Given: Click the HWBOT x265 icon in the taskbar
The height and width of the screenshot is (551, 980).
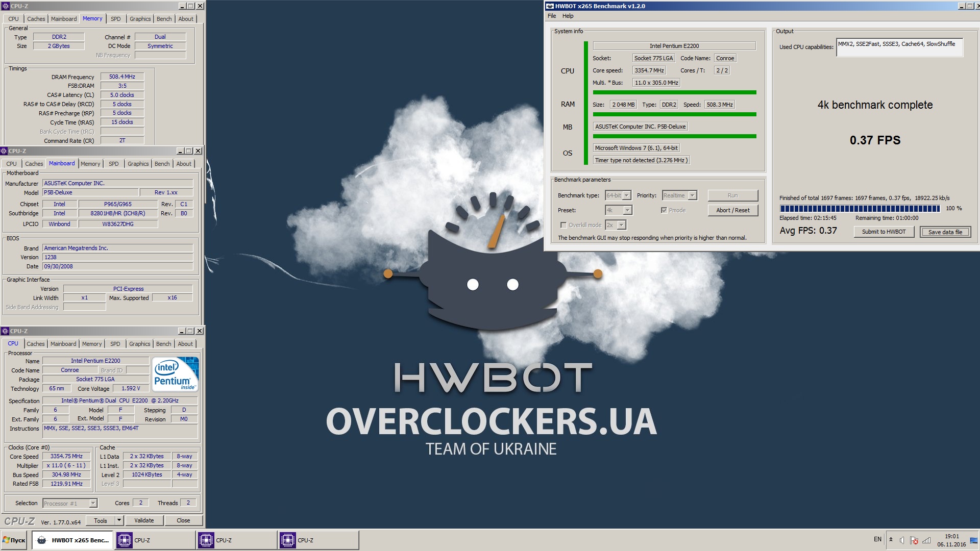Looking at the screenshot, I should (42, 540).
